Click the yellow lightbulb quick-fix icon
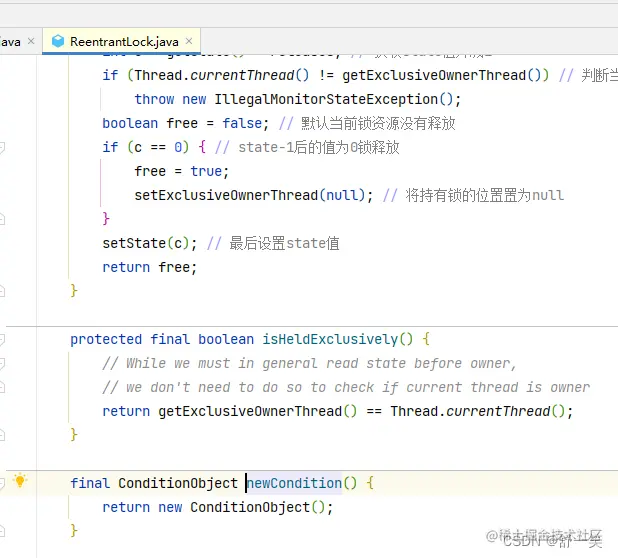 coord(20,480)
